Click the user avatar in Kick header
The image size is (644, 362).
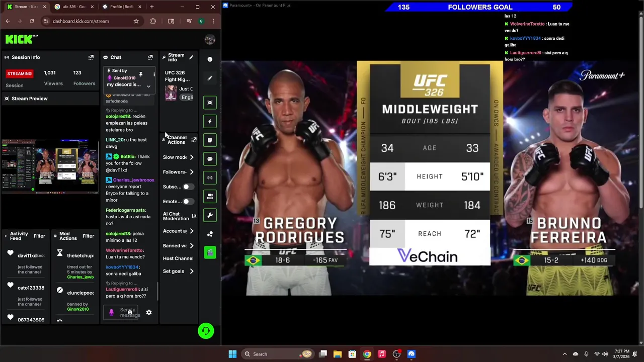coord(210,39)
